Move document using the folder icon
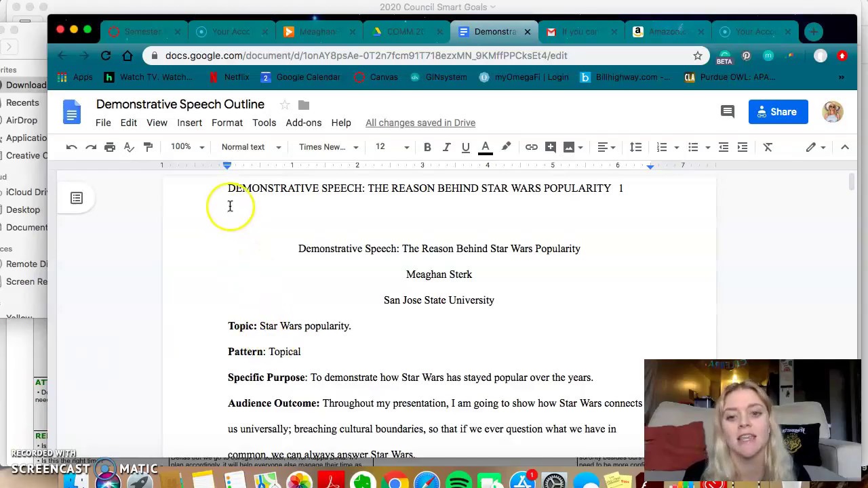 pos(304,104)
